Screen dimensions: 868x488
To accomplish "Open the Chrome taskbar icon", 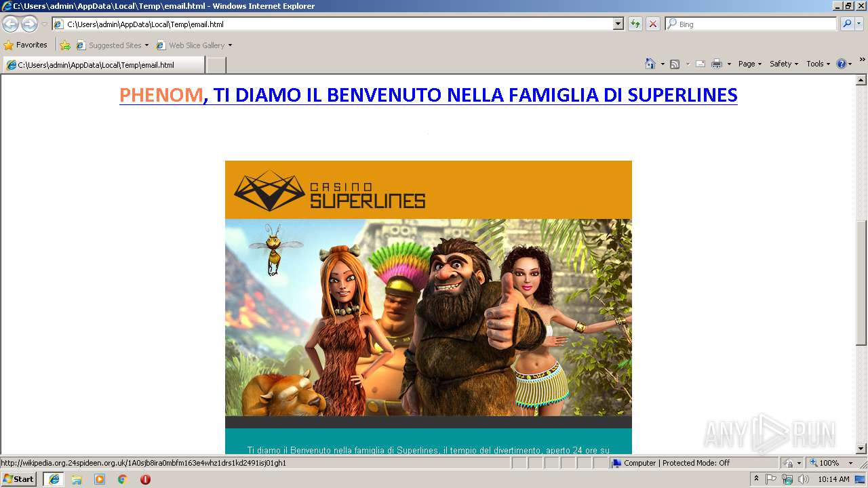I will coord(123,479).
